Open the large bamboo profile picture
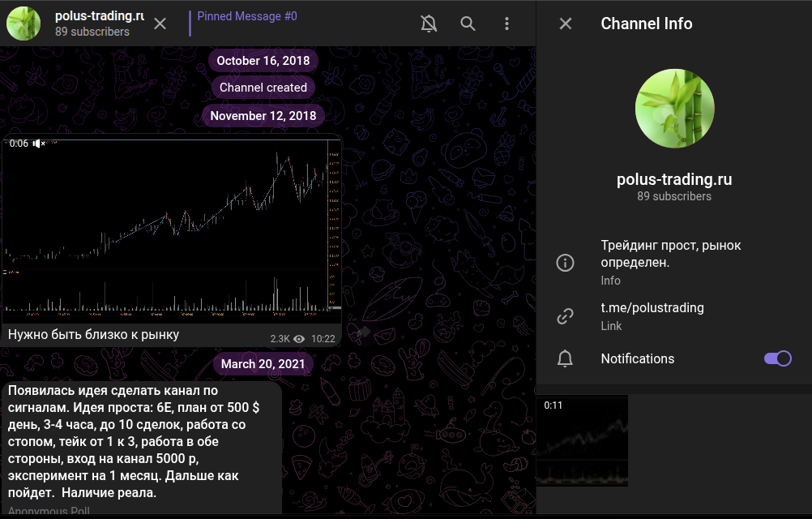812x519 pixels. pyautogui.click(x=674, y=108)
